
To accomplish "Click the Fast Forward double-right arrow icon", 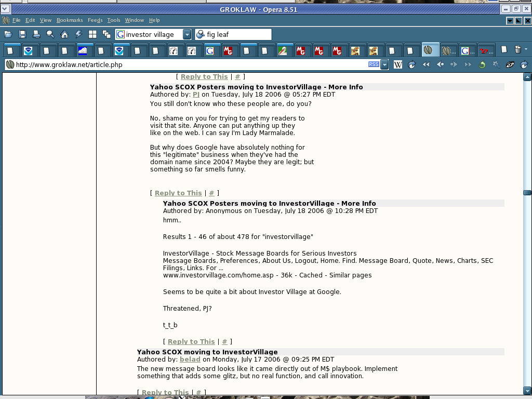I will point(468,64).
